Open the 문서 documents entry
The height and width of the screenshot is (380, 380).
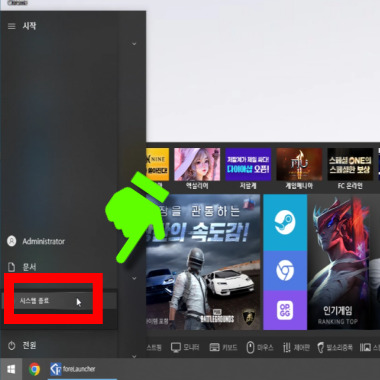click(x=22, y=267)
